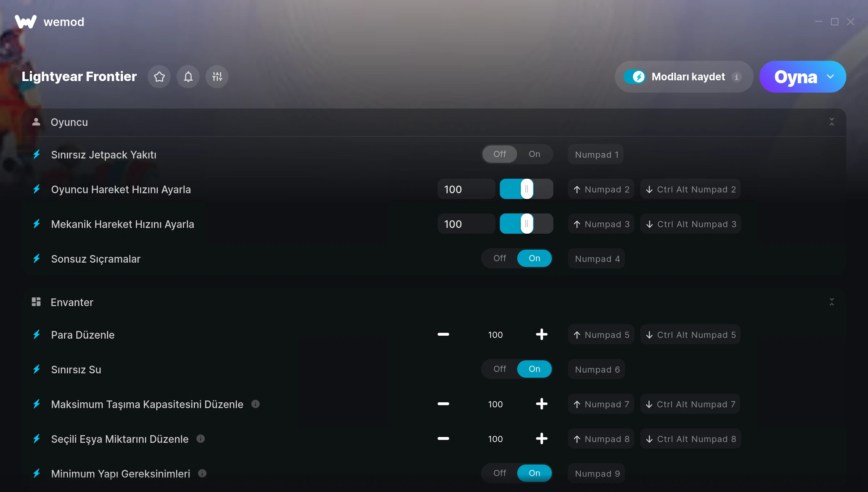The height and width of the screenshot is (492, 868).
Task: Decrease Para Düzenle with minus
Action: click(x=443, y=334)
